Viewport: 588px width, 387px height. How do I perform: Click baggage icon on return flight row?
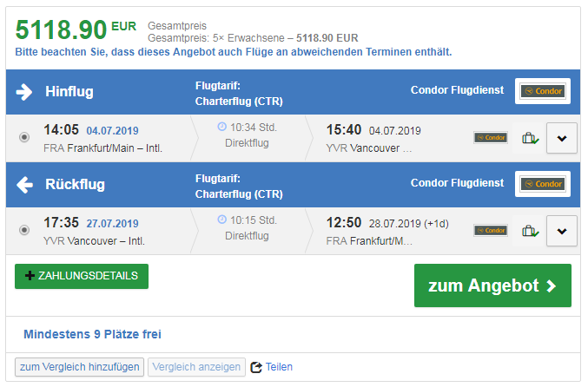529,231
